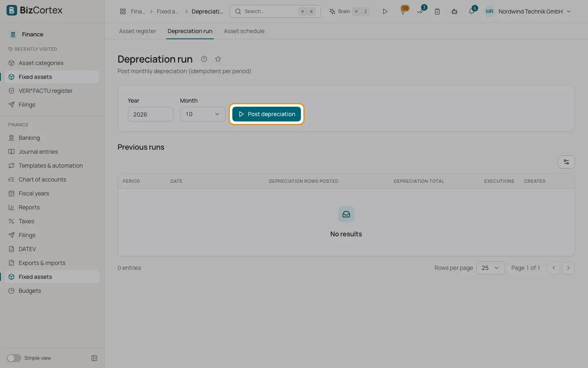This screenshot has width=588, height=368.
Task: Open the double-check tasks icon with badge 3
Action: click(x=421, y=11)
